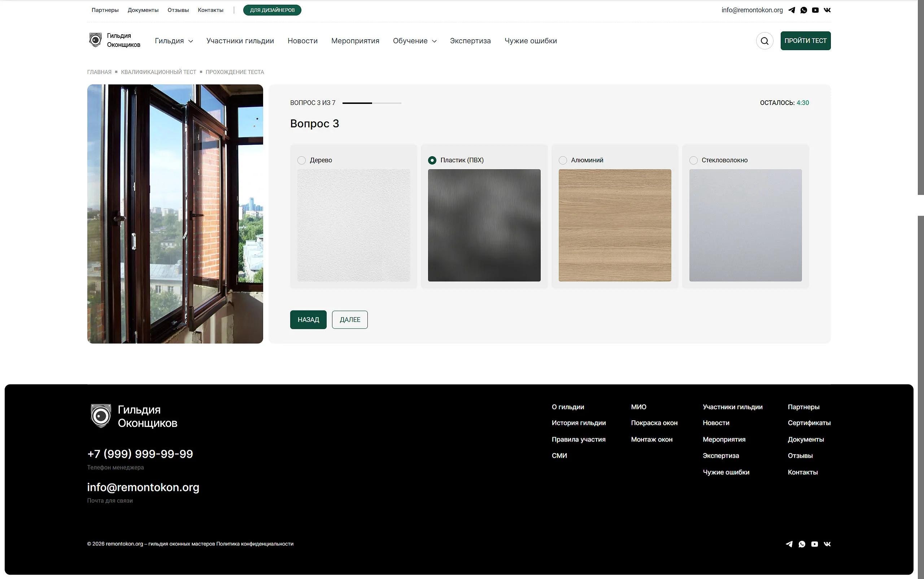
Task: Choose the Стекловолокно radio option
Action: pyautogui.click(x=693, y=160)
